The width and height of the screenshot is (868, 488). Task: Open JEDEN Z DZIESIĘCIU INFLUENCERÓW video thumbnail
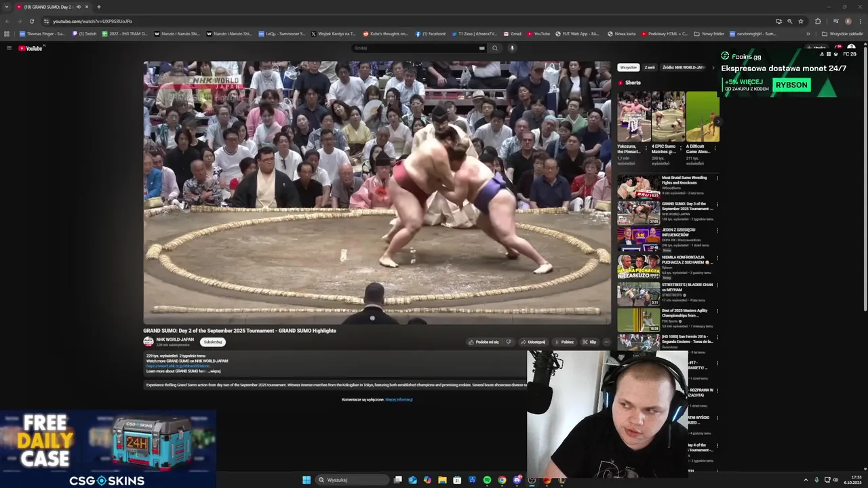[638, 239]
